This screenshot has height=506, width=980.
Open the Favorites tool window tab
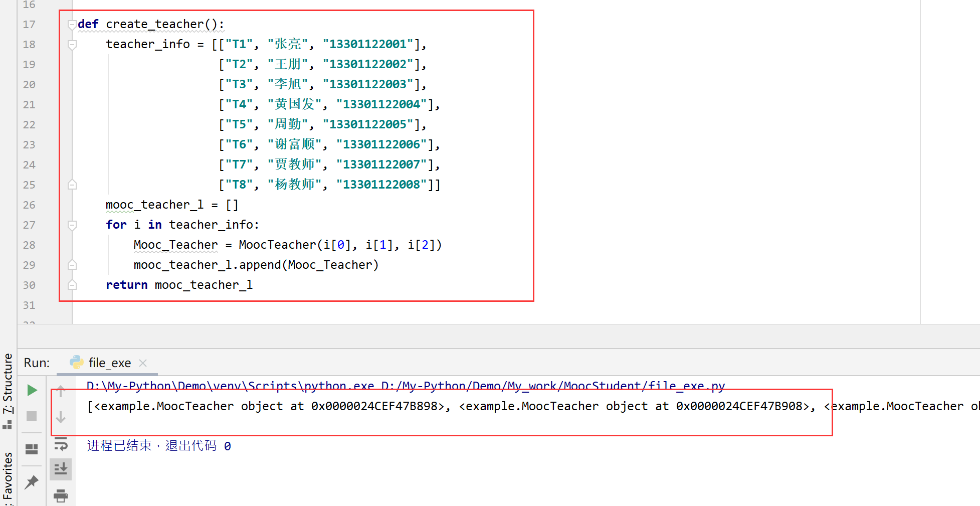click(8, 476)
